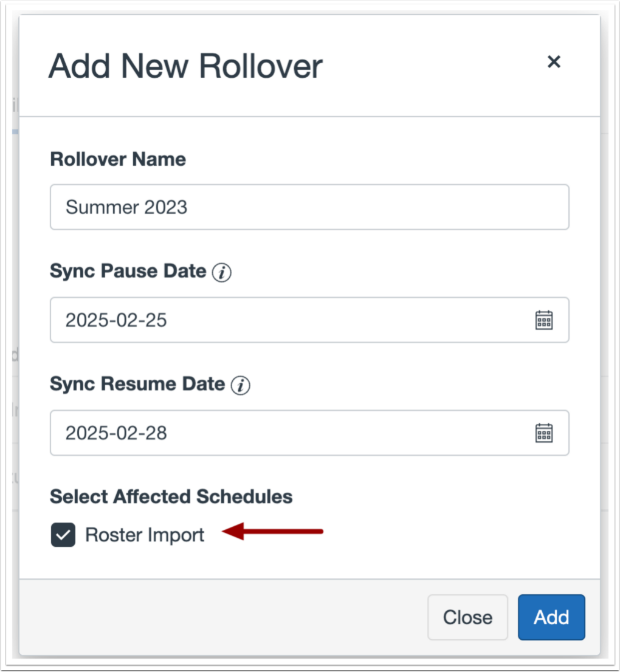Select the Summer 2023 text
620x672 pixels.
pyautogui.click(x=126, y=207)
